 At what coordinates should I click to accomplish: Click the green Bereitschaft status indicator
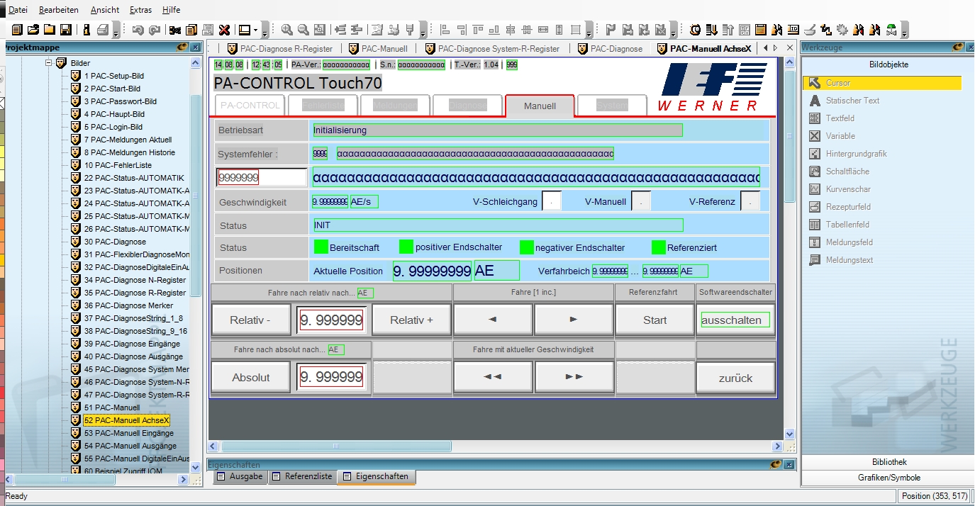[x=321, y=247]
